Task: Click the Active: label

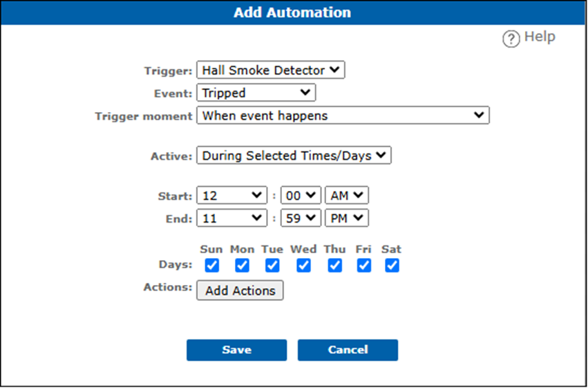Action: (x=172, y=156)
